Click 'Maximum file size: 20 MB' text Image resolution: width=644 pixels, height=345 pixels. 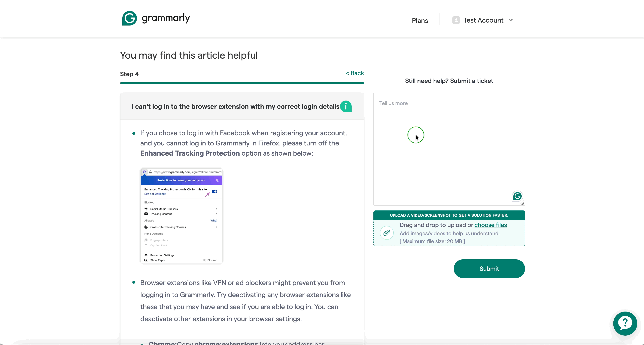click(x=432, y=241)
